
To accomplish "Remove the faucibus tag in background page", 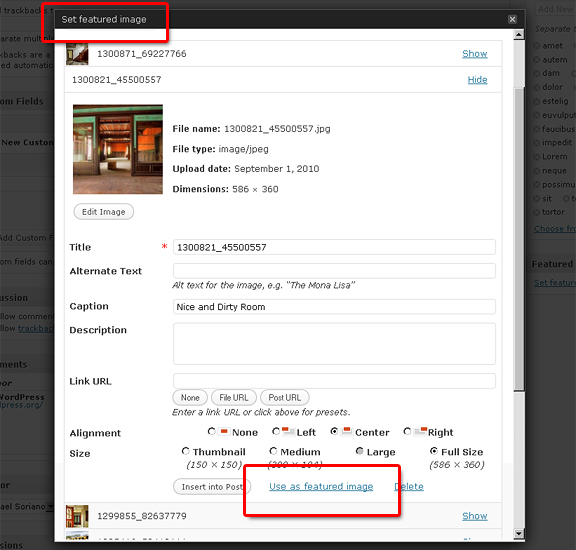I will (537, 129).
